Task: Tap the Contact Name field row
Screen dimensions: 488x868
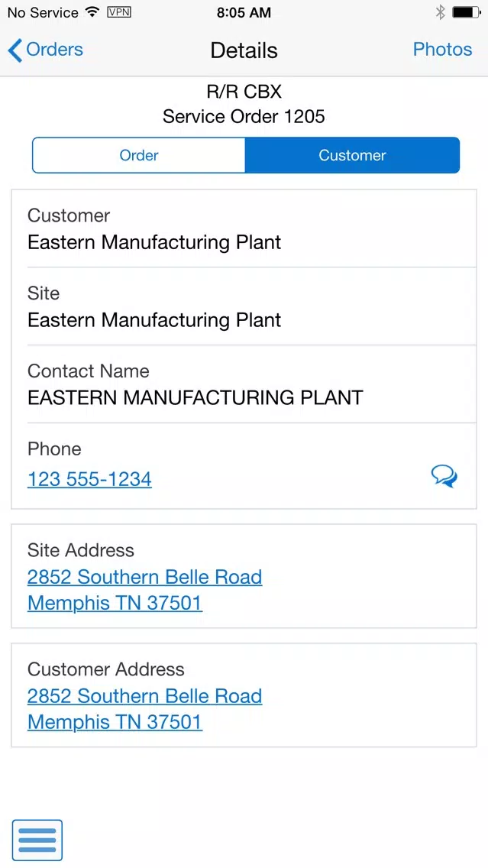Action: pyautogui.click(x=244, y=384)
